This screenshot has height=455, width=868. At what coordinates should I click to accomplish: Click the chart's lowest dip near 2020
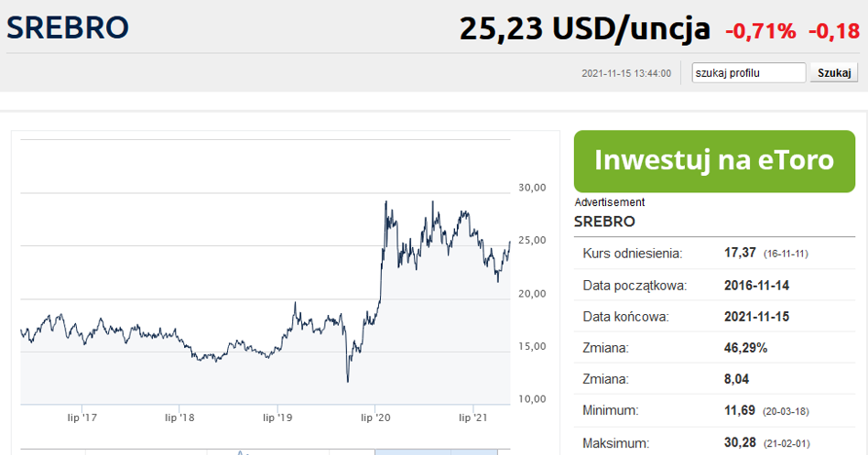(x=348, y=380)
